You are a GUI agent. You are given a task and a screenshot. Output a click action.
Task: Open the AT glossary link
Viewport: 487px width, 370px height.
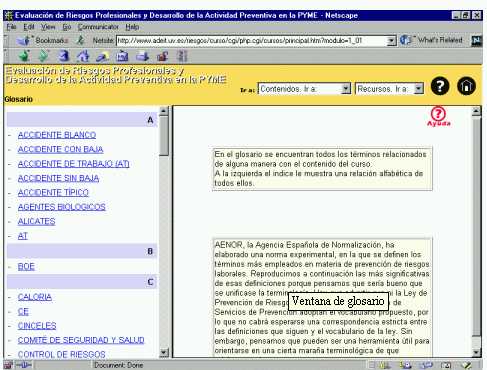[23, 236]
